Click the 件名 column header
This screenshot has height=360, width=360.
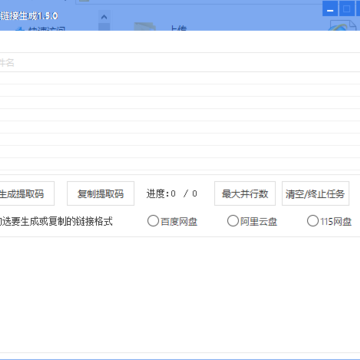pyautogui.click(x=7, y=63)
